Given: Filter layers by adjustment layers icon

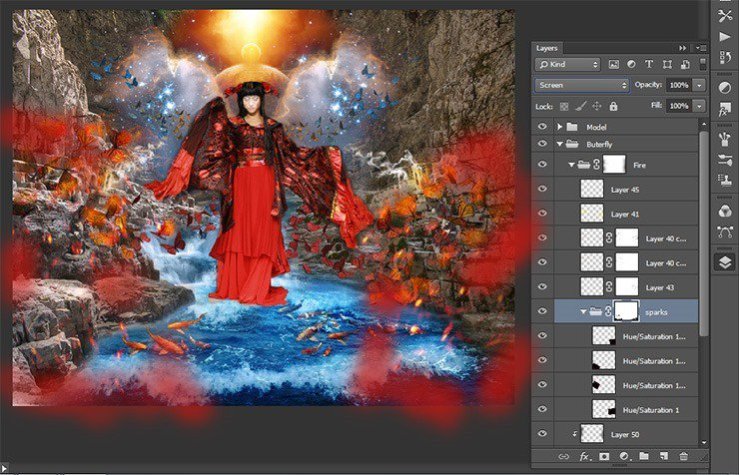Looking at the screenshot, I should tap(631, 65).
